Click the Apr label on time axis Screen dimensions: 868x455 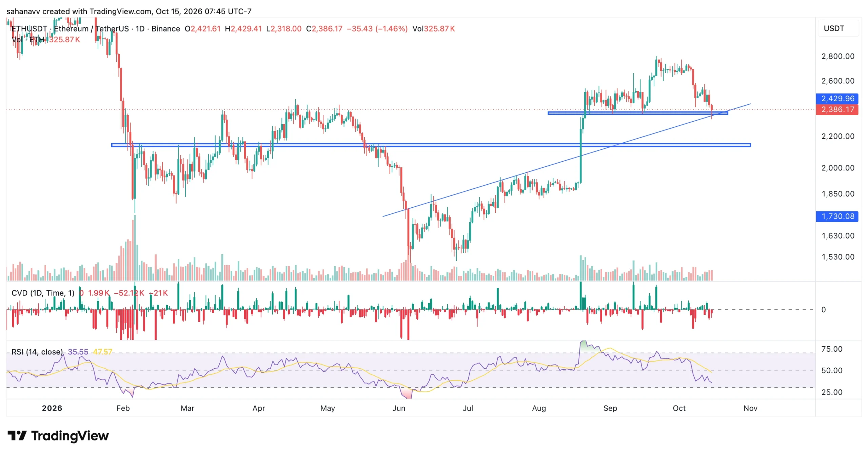(258, 408)
